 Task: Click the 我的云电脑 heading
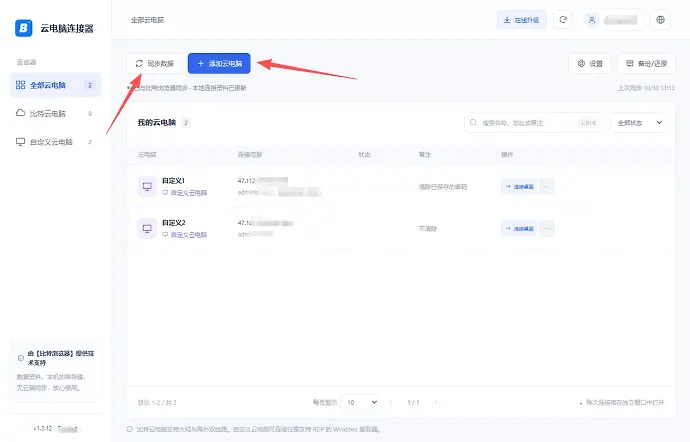coord(157,122)
